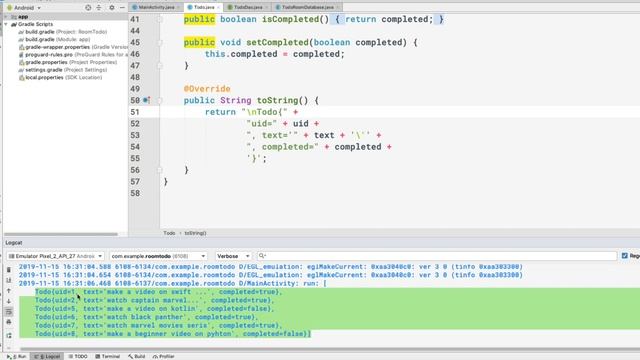Select build.gradle (Project: RoomTodo) file
Viewport: 640px width, 360px height.
pos(63,32)
